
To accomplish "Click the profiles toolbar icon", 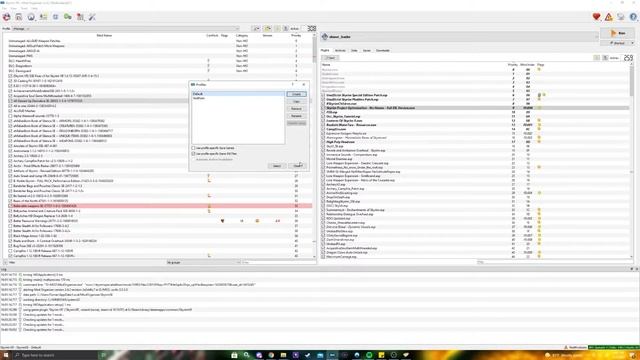I will [43, 17].
